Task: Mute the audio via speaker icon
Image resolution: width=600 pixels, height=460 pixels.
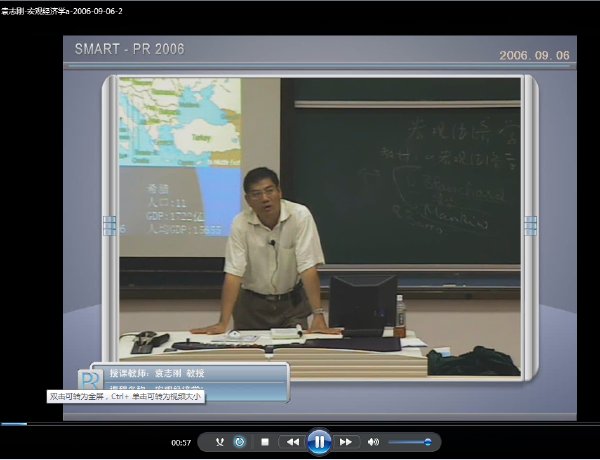Action: [x=373, y=442]
